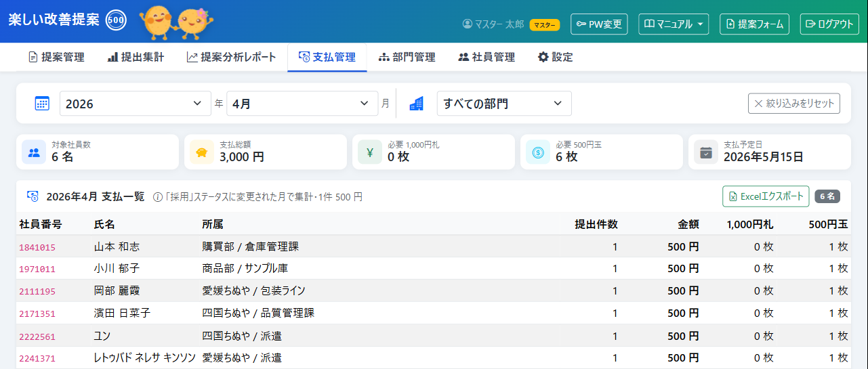Open the 提案管理 tab
868x369 pixels.
[x=56, y=57]
